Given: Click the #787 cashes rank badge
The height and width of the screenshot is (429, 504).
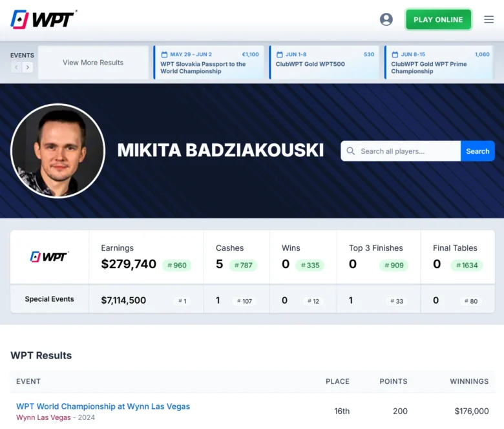Looking at the screenshot, I should pyautogui.click(x=243, y=266).
